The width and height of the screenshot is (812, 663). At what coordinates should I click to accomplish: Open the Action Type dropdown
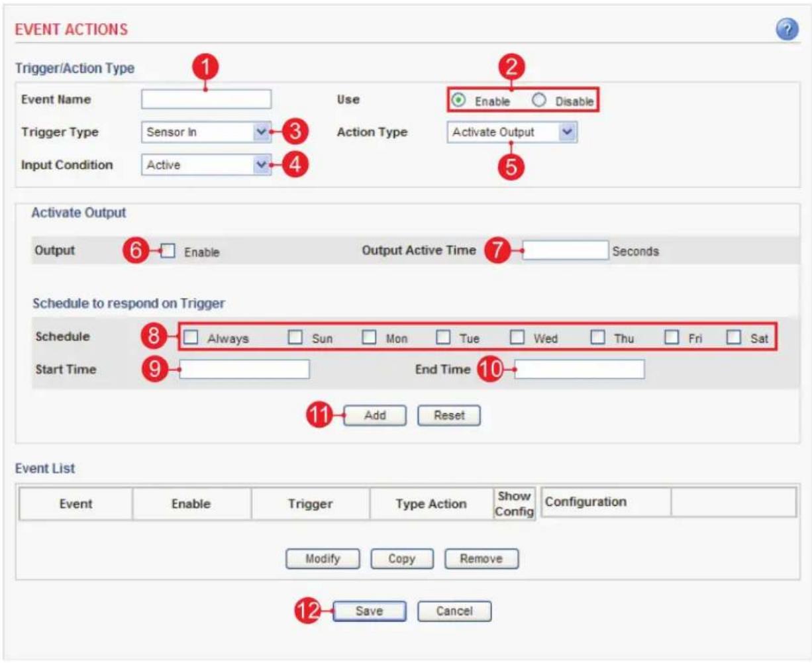512,132
